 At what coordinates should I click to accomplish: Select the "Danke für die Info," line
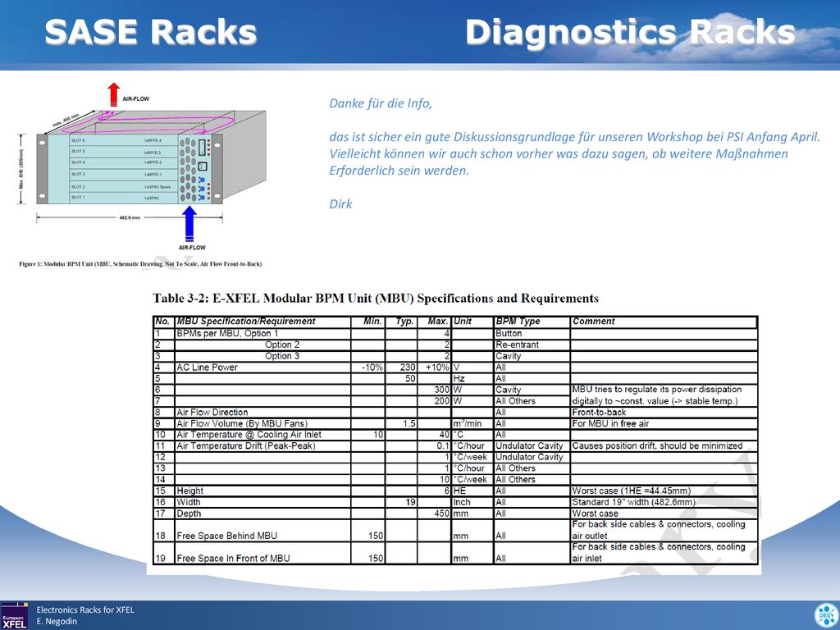pos(381,103)
